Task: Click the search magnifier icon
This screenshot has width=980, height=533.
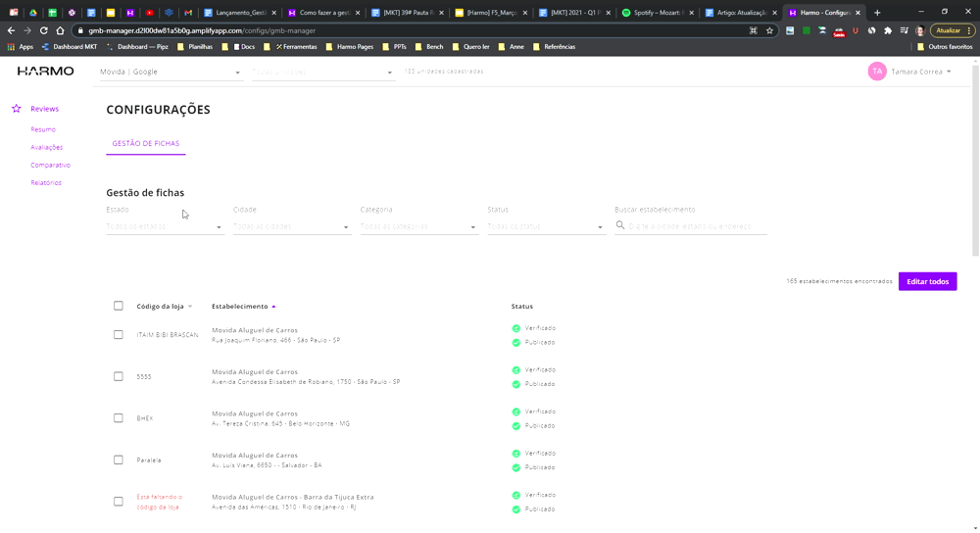Action: click(x=620, y=225)
